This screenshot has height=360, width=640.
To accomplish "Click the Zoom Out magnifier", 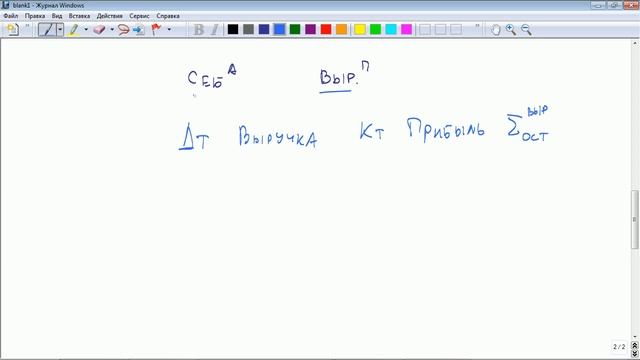I will tap(526, 29).
